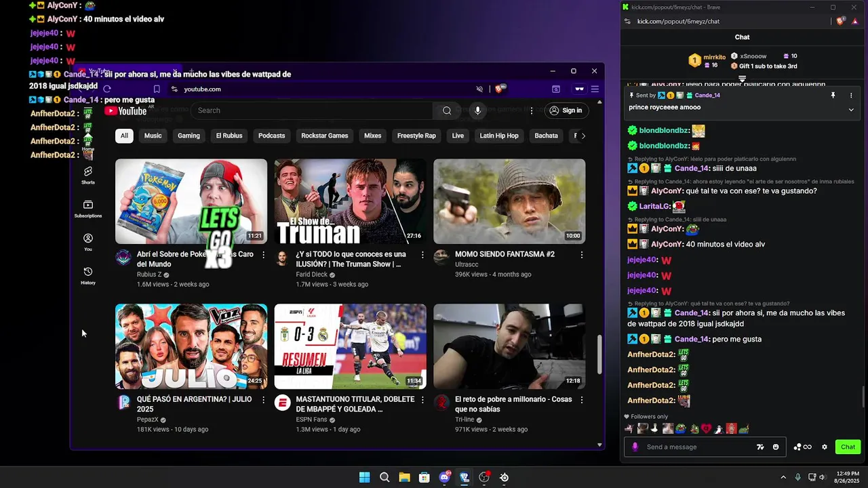Select the Freestyle Rap chip
Image resolution: width=868 pixels, height=488 pixels.
(x=416, y=136)
